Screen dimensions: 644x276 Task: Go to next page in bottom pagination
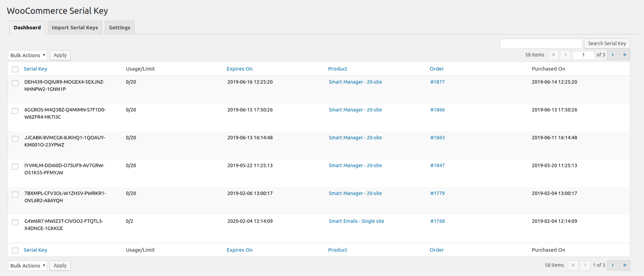612,265
